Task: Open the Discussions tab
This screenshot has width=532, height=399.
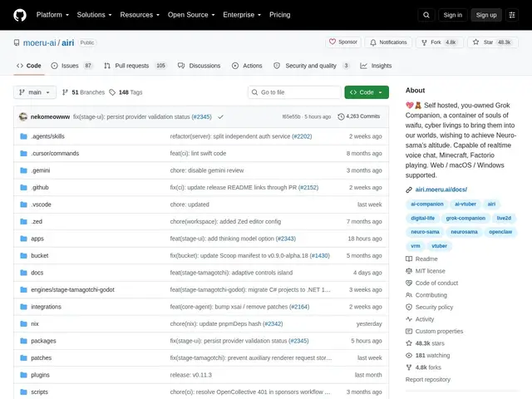Action: (199, 66)
